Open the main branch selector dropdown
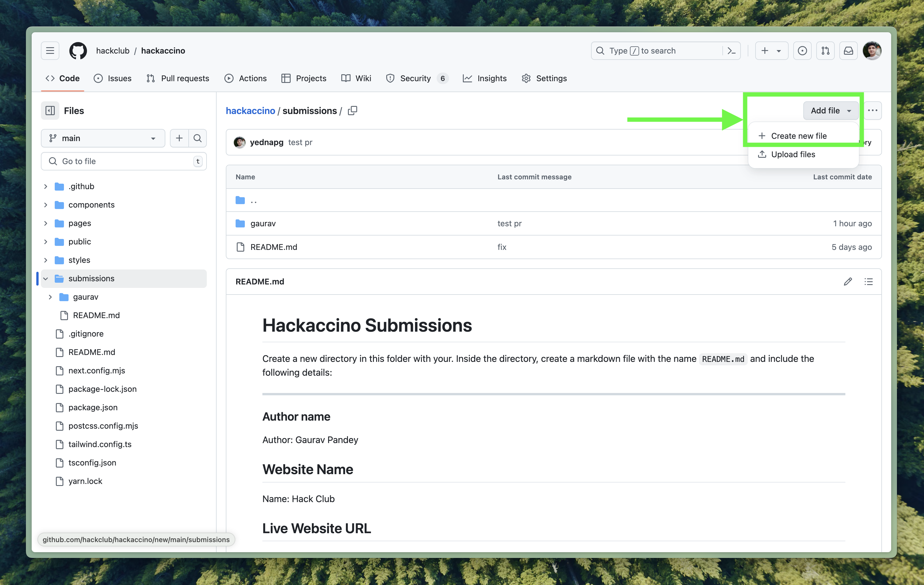Screen dimensions: 924x585 103,138
